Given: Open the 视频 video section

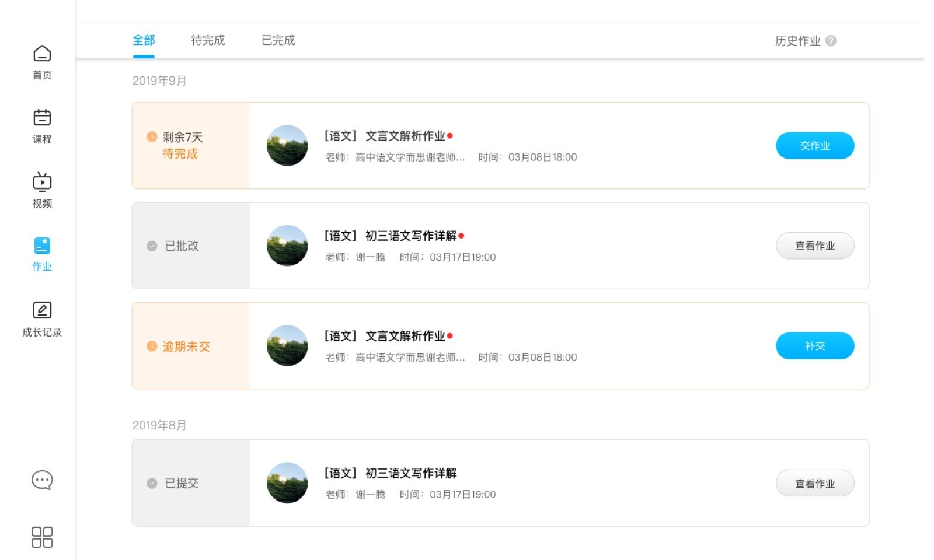Looking at the screenshot, I should (x=42, y=183).
